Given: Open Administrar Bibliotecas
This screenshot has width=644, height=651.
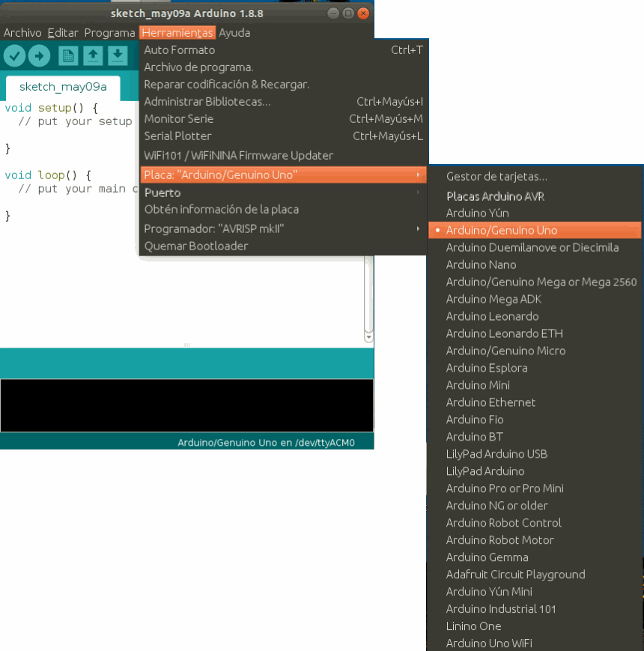Looking at the screenshot, I should (x=283, y=102).
